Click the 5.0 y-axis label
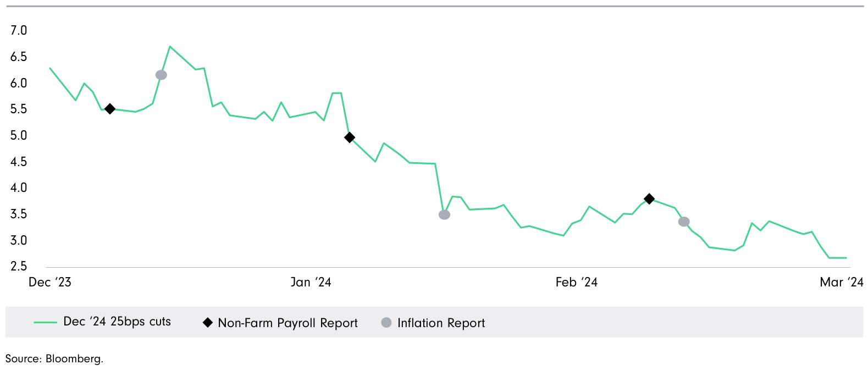This screenshot has width=868, height=370. pos(19,135)
